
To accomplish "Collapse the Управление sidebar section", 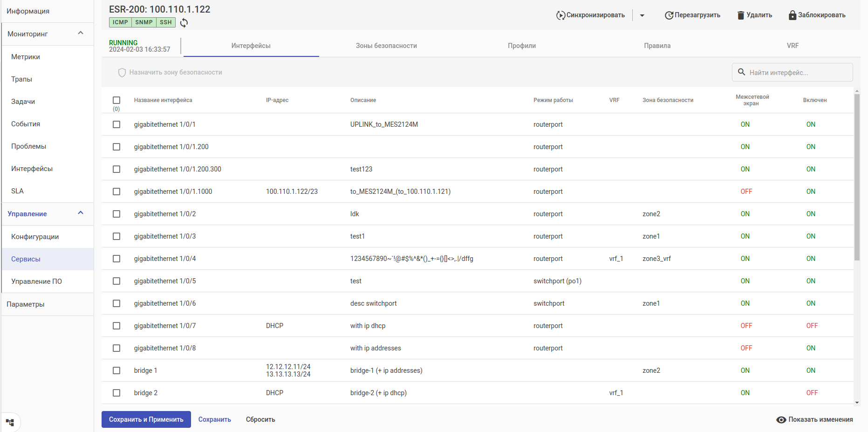I will (x=81, y=213).
